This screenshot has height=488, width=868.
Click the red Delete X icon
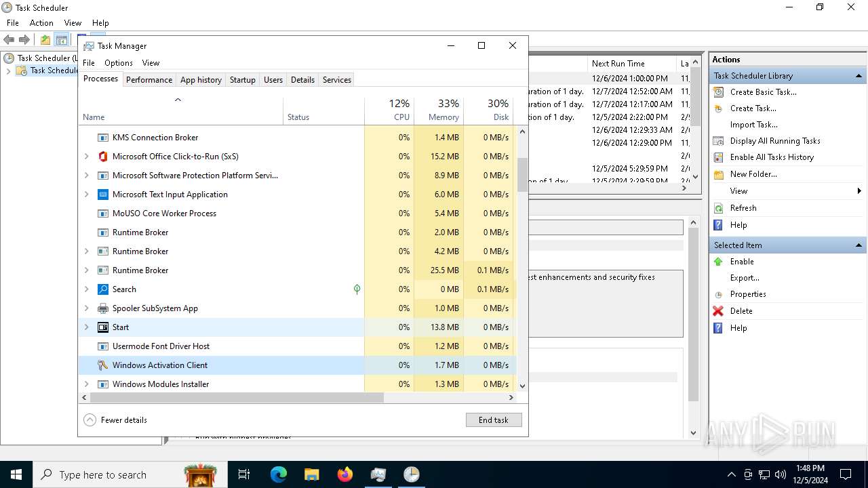coord(719,311)
